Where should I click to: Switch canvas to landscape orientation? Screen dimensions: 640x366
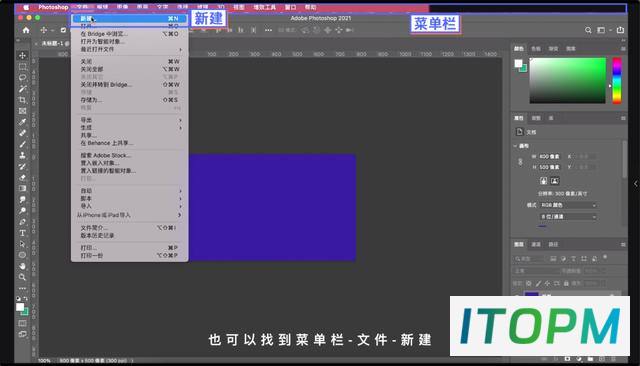[555, 181]
